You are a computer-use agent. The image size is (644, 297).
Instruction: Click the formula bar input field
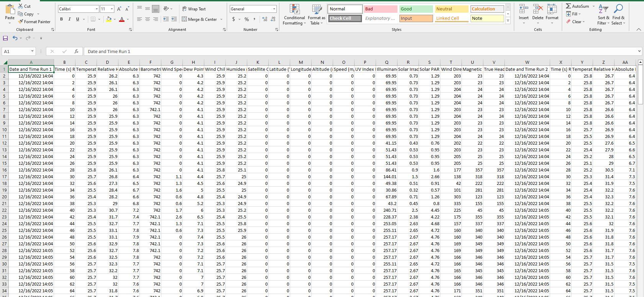[360, 51]
